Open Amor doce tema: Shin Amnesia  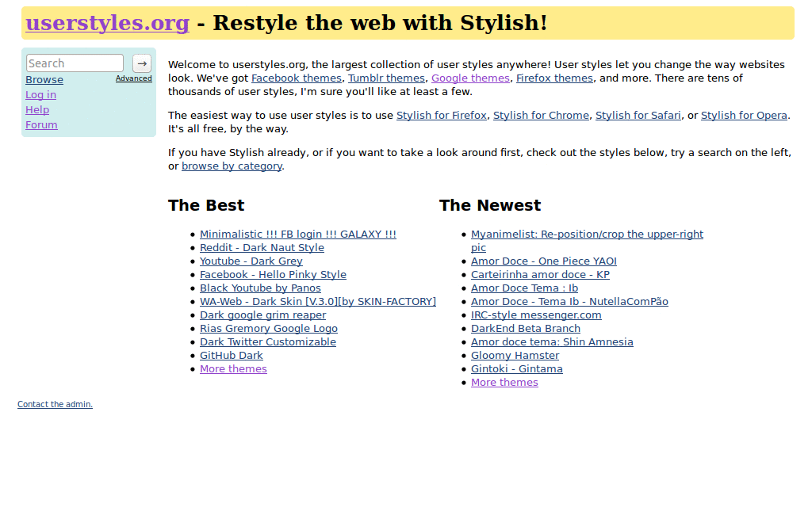(552, 342)
